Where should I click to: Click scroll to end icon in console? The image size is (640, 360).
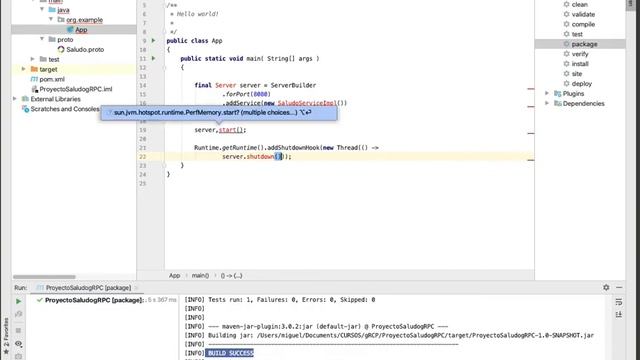619,314
